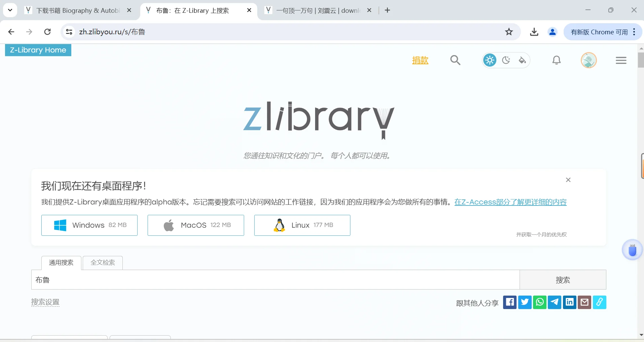Screen dimensions: 644x342
Task: Select the 通用搜索 tab
Action: point(61,263)
